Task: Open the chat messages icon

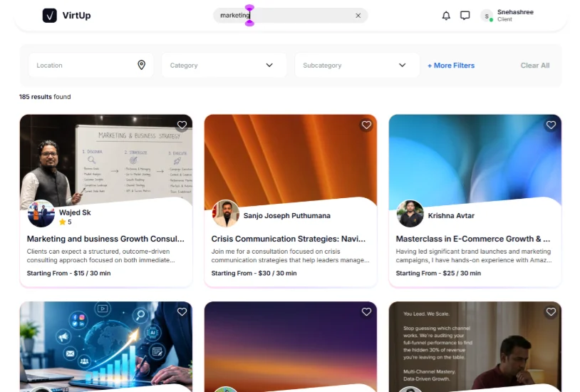Action: [x=465, y=16]
